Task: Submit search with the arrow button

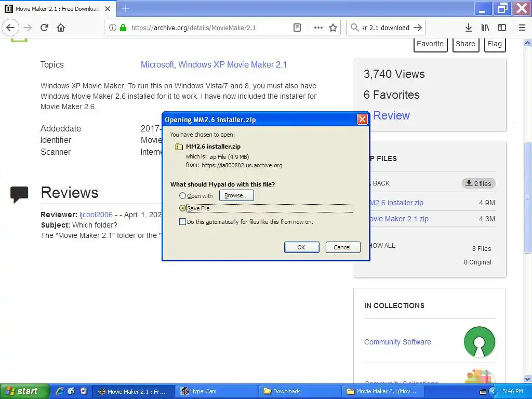Action: coord(418,28)
